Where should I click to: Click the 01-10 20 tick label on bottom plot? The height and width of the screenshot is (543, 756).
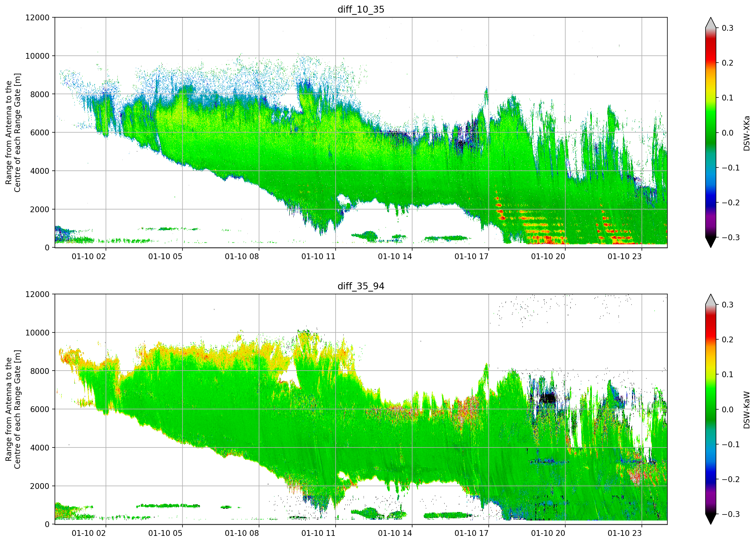click(x=548, y=533)
